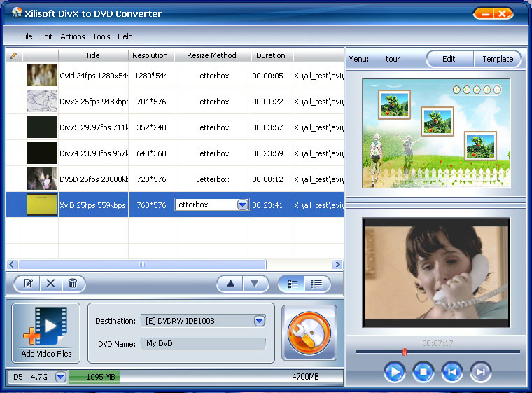Click Letterbox cell in DVSD row
This screenshot has height=393, width=532.
[212, 179]
